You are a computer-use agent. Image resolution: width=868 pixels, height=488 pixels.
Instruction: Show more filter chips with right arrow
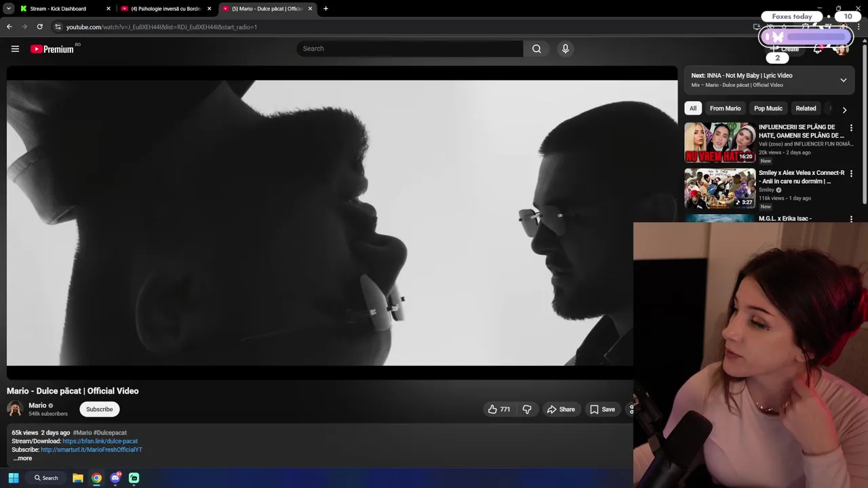click(844, 109)
